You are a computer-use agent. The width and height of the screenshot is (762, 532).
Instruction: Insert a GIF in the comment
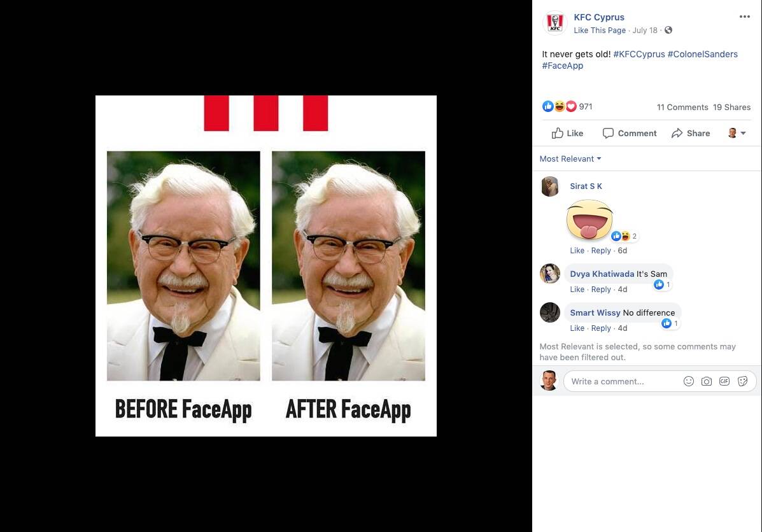724,381
